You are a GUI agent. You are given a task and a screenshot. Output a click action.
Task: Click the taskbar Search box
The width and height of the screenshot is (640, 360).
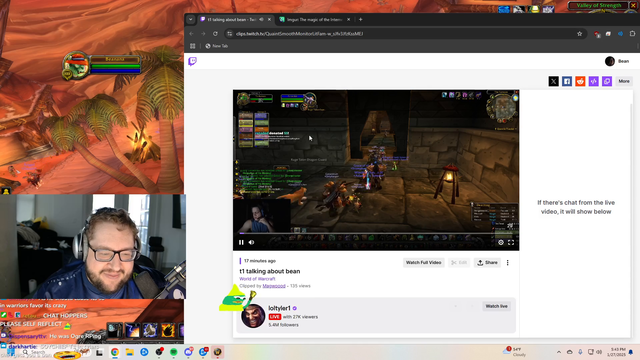tap(38, 352)
